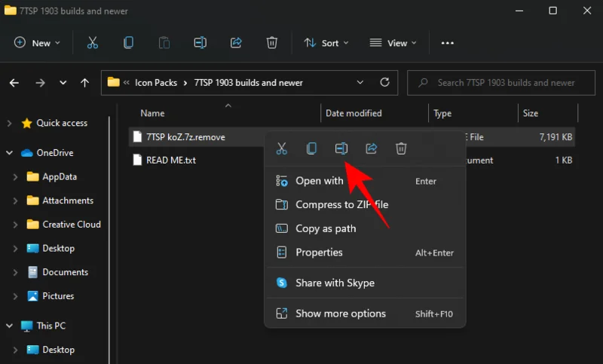Select Compress to ZIP file
Screen dimensions: 603x364
coord(365,204)
